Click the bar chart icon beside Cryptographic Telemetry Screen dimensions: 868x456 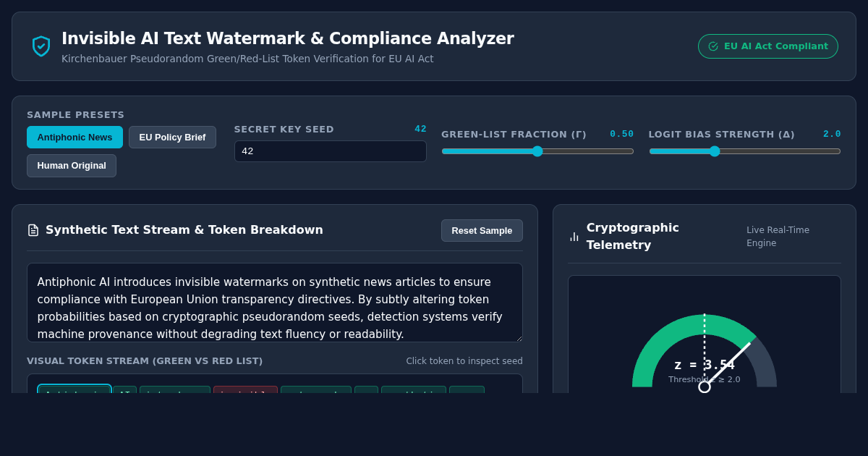574,237
